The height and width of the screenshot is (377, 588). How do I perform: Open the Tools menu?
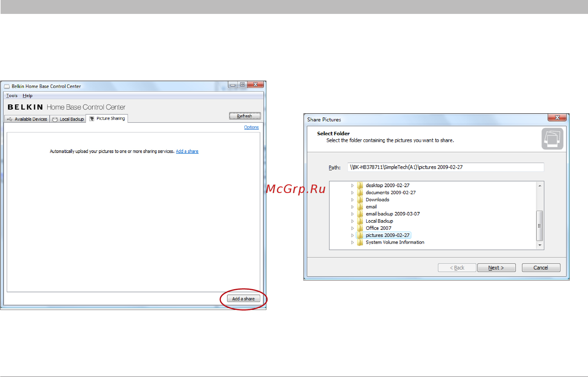(x=12, y=96)
